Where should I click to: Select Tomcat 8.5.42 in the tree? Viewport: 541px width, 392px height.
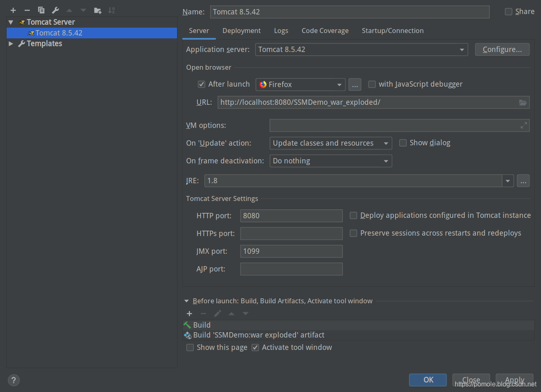click(x=92, y=33)
